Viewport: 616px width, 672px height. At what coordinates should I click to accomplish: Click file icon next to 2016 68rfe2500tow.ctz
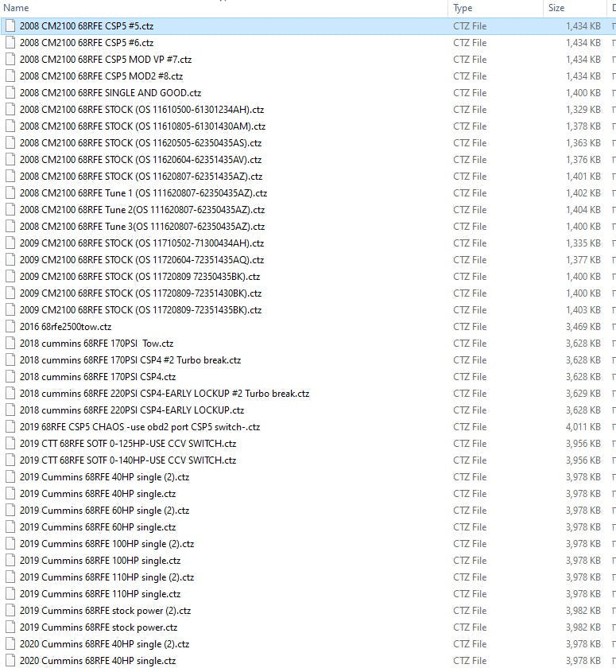click(x=10, y=327)
